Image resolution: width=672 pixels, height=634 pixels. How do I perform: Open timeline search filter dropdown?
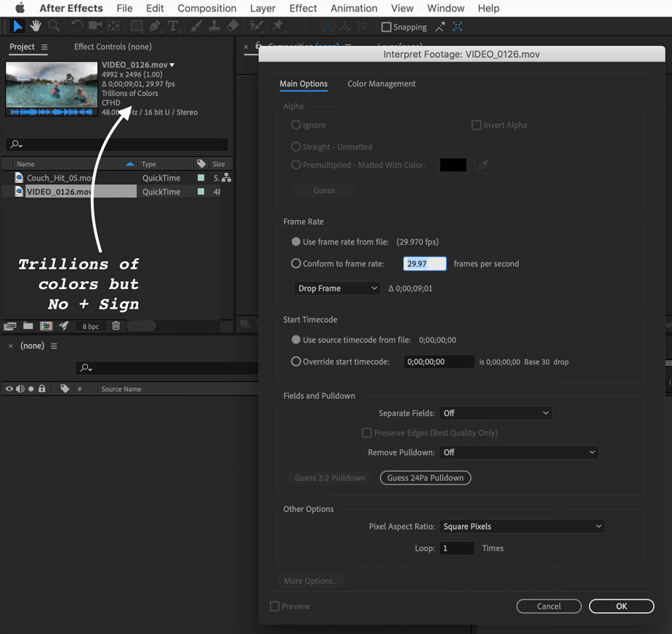pyautogui.click(x=86, y=367)
